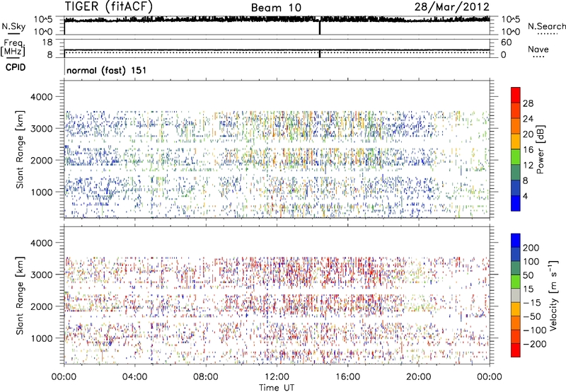The image size is (566, 392).
Task: Click the 60 Nave axis tick label
Action: pos(506,42)
